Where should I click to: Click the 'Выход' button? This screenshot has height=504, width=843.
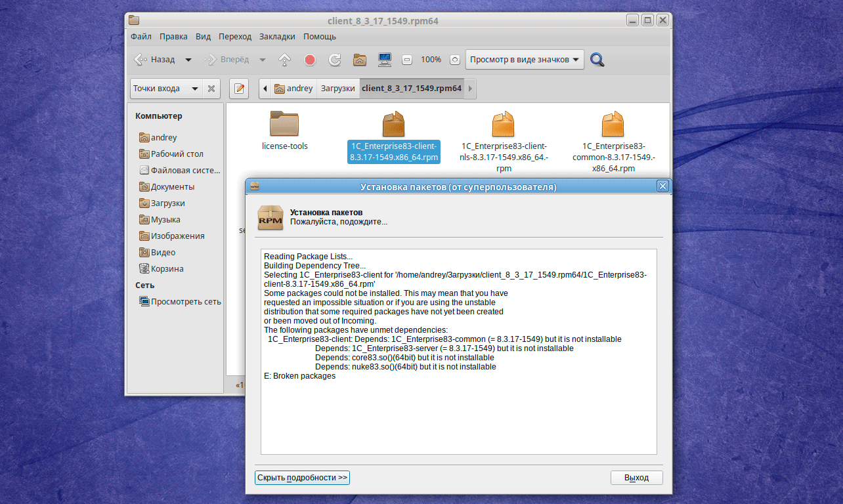pos(636,478)
